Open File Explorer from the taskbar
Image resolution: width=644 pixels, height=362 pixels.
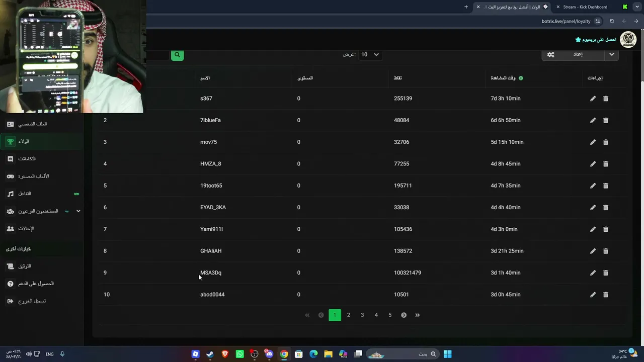(x=328, y=354)
